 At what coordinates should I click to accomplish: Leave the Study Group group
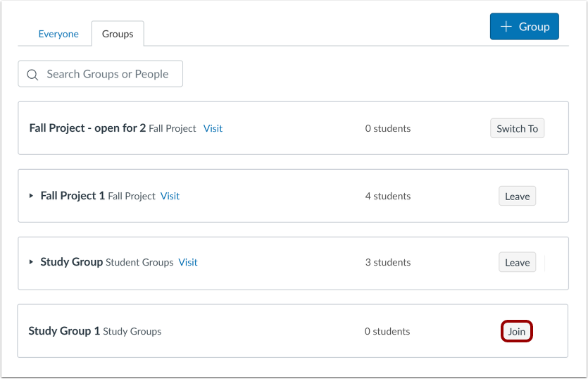tap(517, 262)
